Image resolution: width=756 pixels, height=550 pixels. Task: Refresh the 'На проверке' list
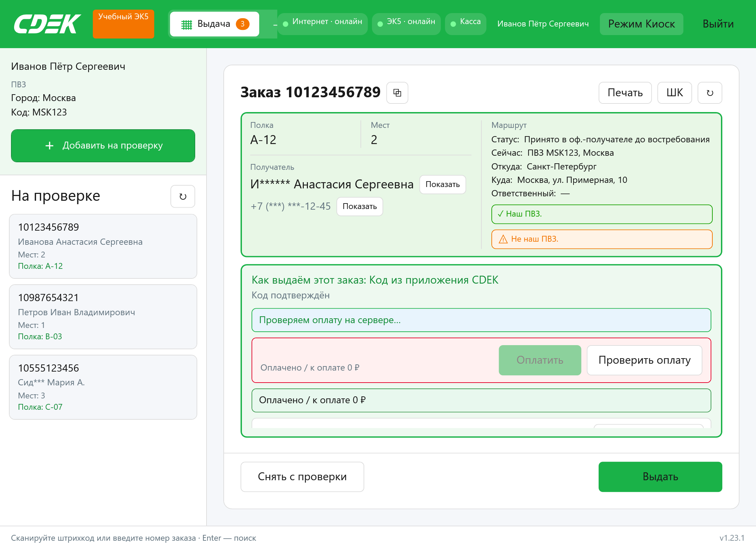point(183,196)
